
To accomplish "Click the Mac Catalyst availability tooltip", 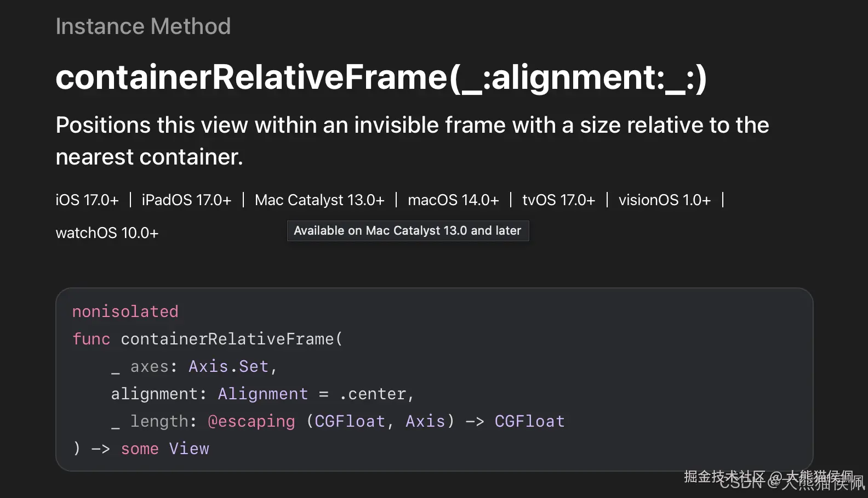I will 408,231.
